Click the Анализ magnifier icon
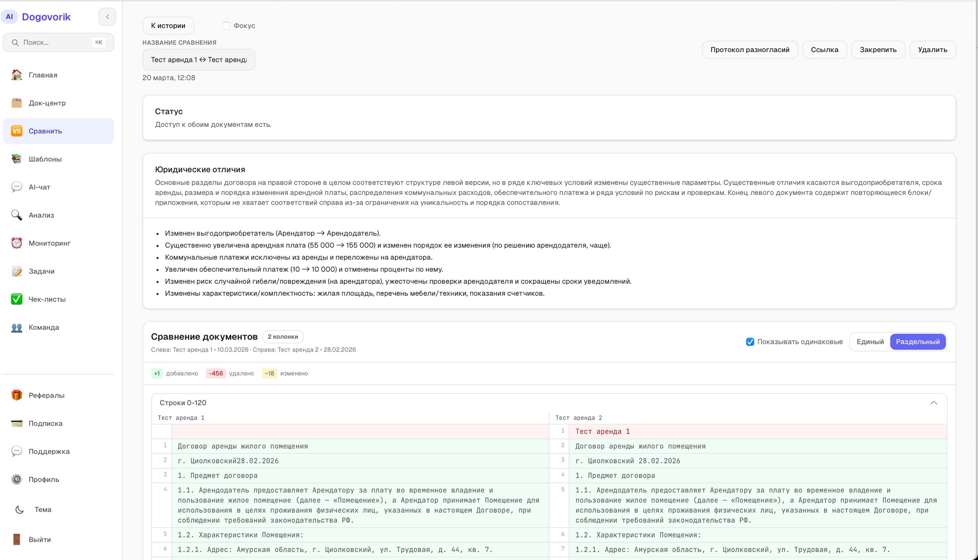Image resolution: width=978 pixels, height=560 pixels. [x=16, y=215]
